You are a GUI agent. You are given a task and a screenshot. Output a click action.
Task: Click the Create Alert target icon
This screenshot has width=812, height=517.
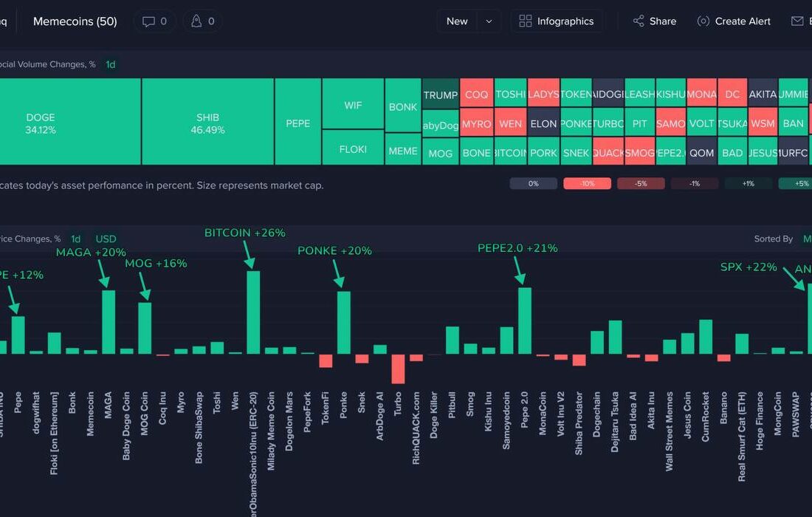point(703,21)
